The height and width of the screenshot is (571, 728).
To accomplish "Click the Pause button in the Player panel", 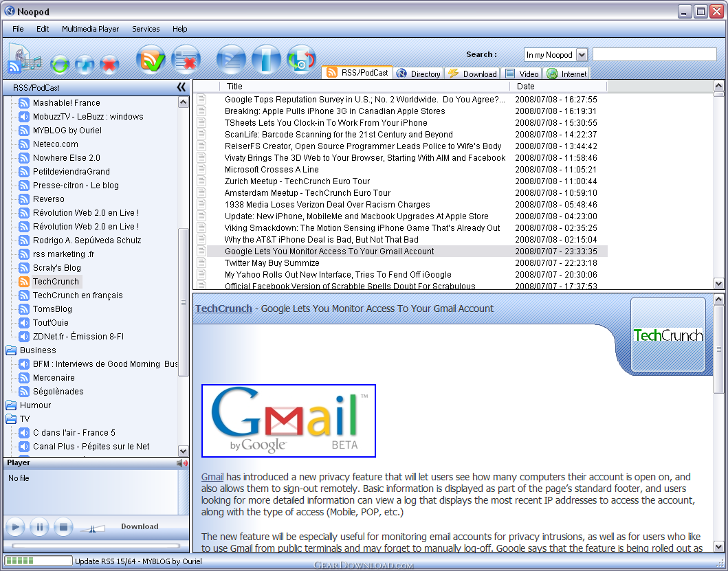I will pos(39,527).
